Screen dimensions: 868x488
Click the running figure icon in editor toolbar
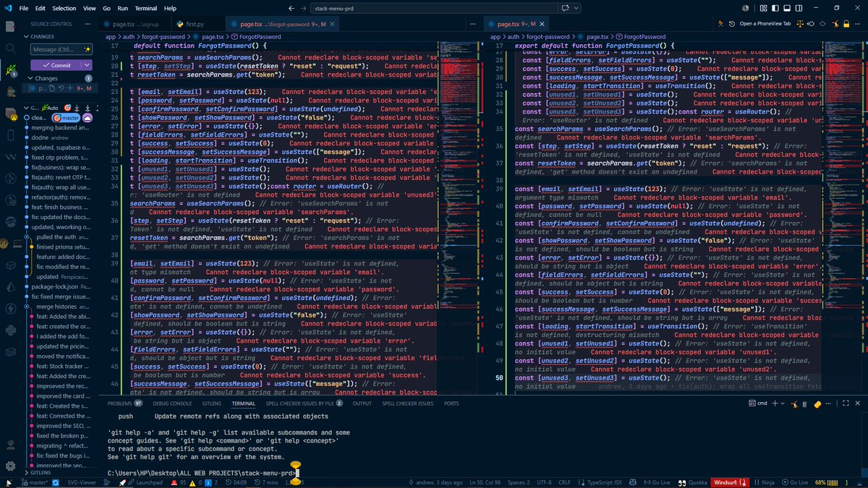click(x=720, y=24)
